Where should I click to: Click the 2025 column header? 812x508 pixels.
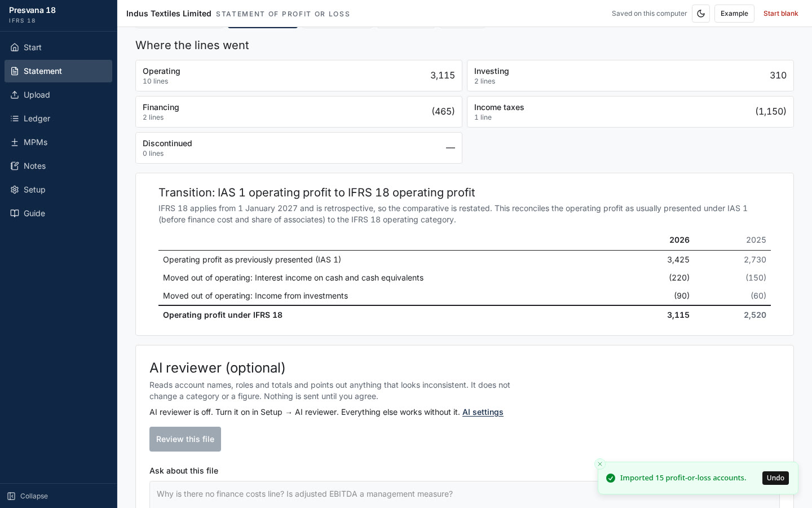(756, 240)
